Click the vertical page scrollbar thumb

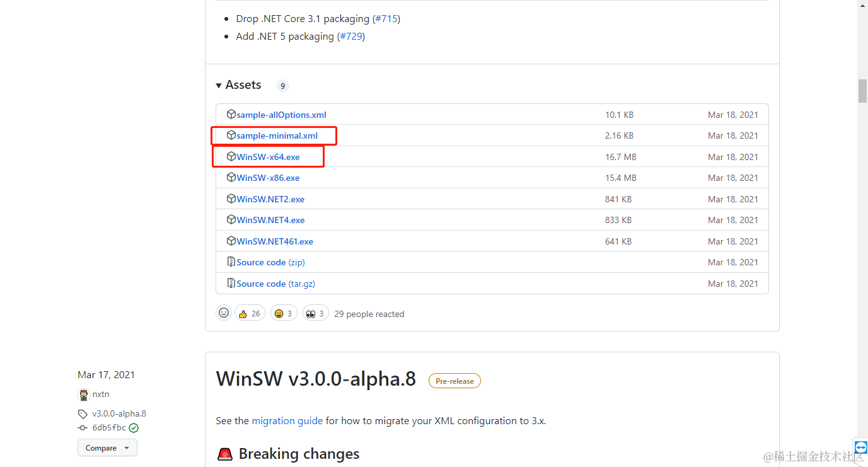pyautogui.click(x=862, y=91)
